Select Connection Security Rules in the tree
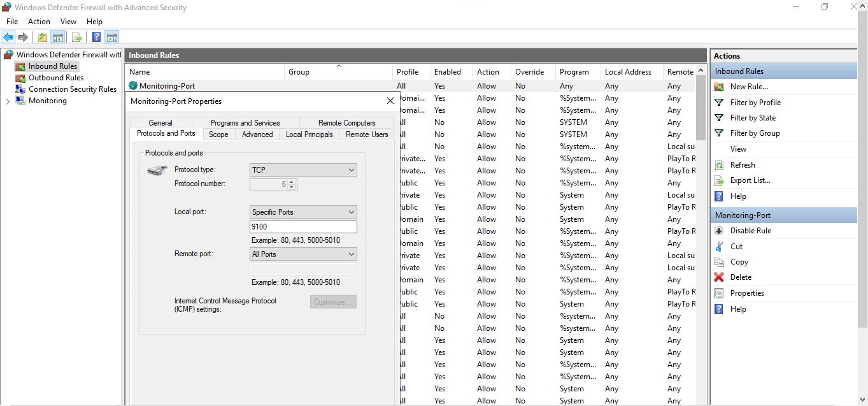Viewport: 868px width, 406px height. point(73,89)
